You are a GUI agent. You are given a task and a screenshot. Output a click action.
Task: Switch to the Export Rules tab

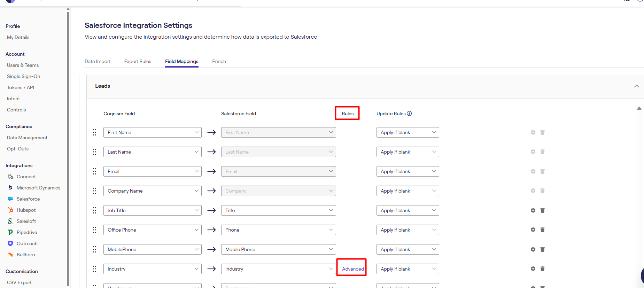point(138,61)
